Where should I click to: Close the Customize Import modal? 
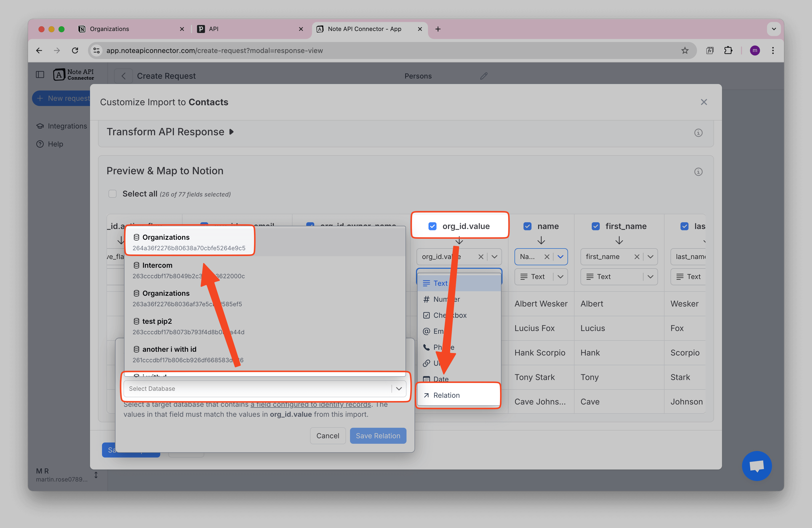coord(704,102)
